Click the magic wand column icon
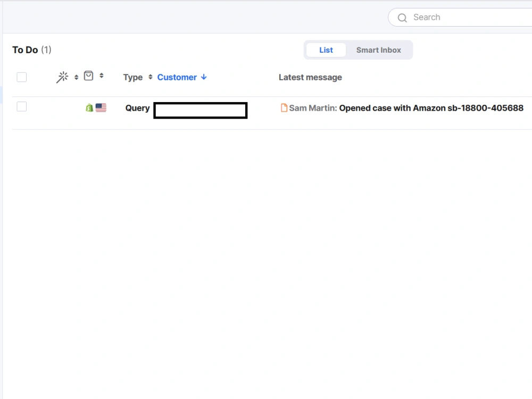Viewport: 532px width, 399px height. pyautogui.click(x=62, y=77)
